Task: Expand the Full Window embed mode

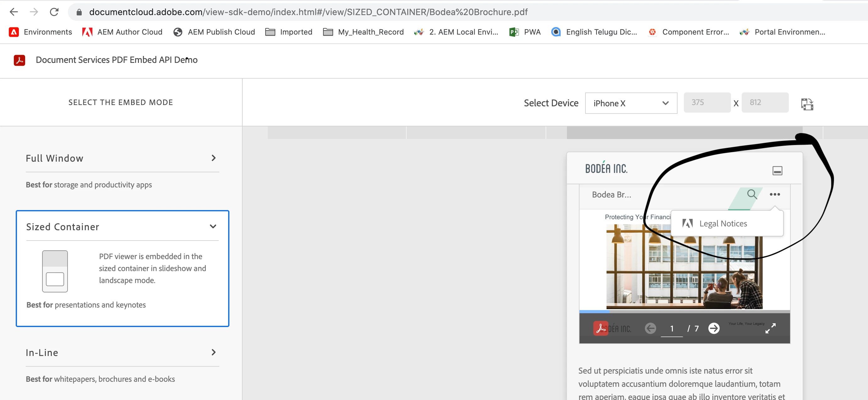Action: [213, 158]
